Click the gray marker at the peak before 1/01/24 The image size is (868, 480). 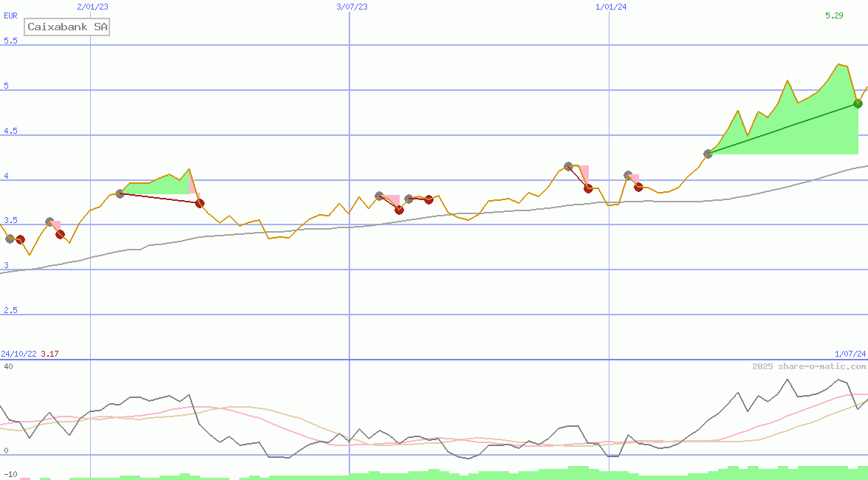(x=568, y=167)
